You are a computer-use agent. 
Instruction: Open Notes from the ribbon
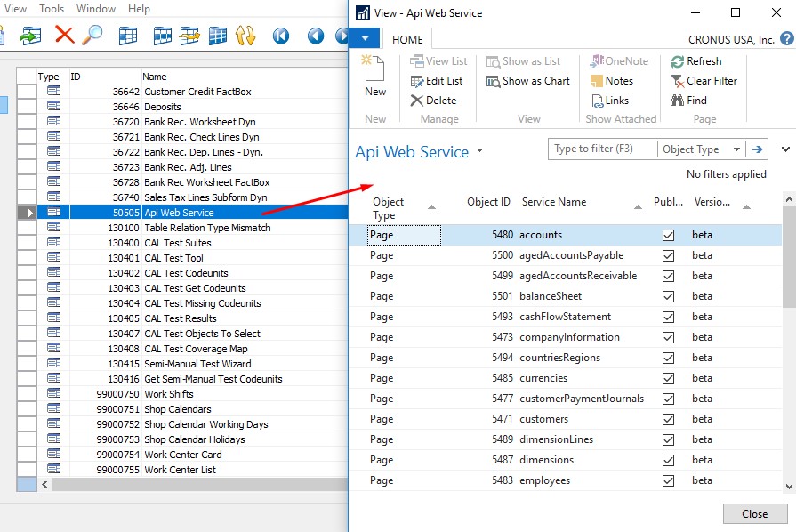point(612,81)
